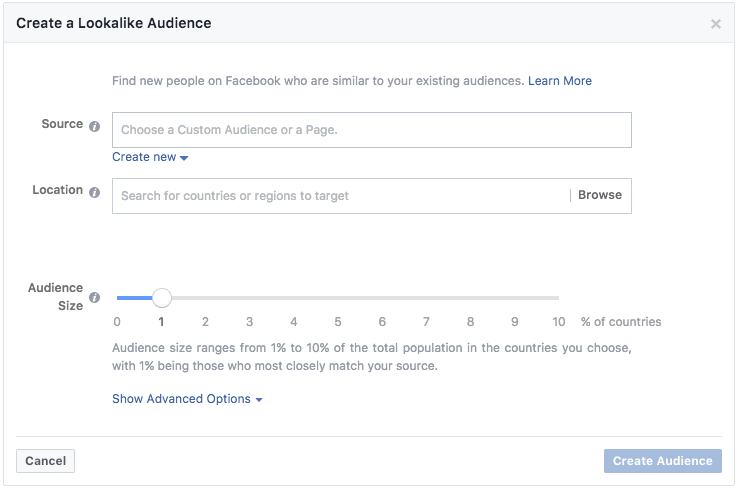
Task: Click the info icon beside Location
Action: point(95,192)
